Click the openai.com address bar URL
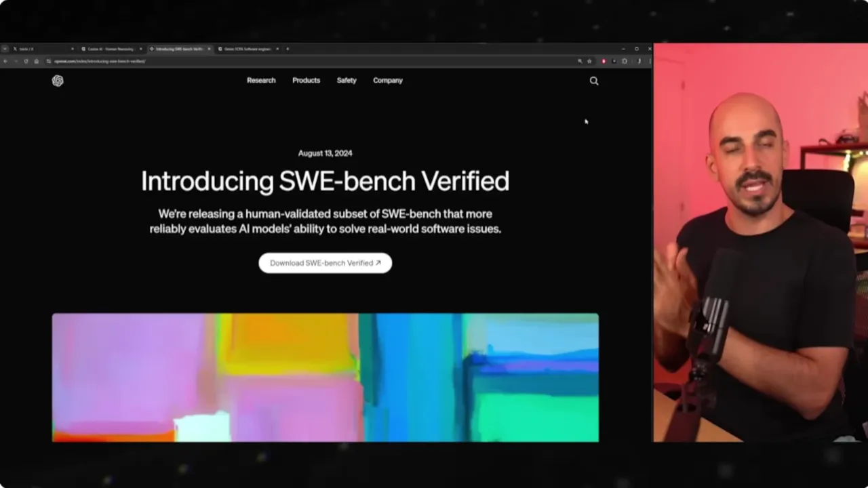868x488 pixels. (x=100, y=61)
